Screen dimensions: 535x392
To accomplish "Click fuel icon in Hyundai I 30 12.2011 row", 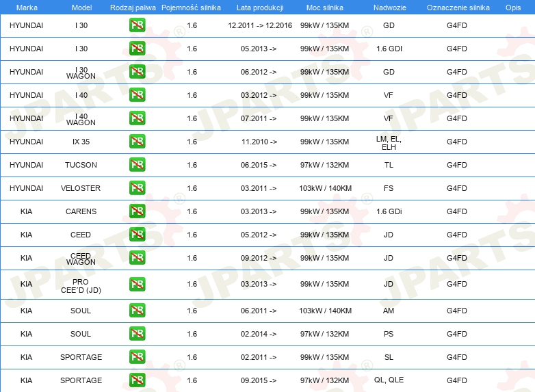I will [x=137, y=25].
